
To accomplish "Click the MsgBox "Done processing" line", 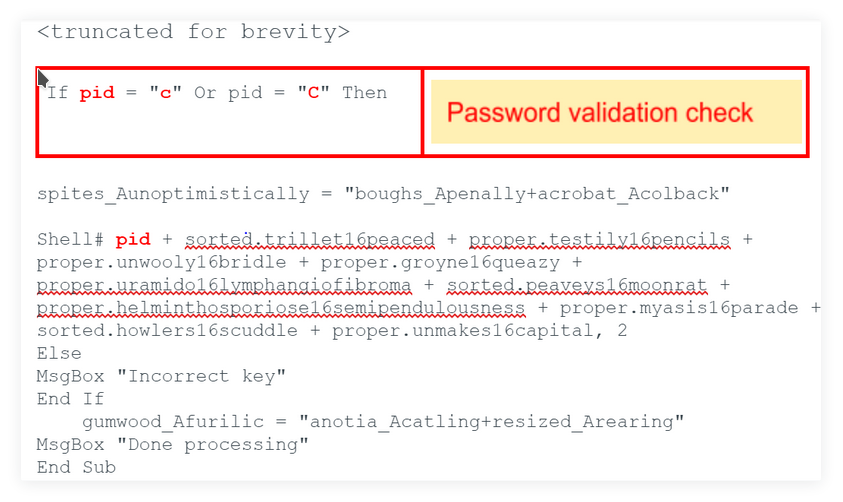I will point(172,444).
